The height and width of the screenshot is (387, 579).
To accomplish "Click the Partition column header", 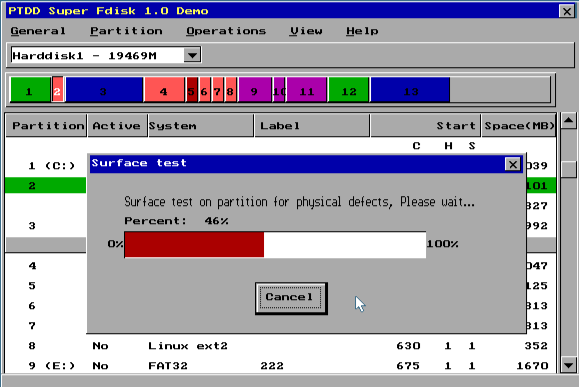I will [46, 126].
